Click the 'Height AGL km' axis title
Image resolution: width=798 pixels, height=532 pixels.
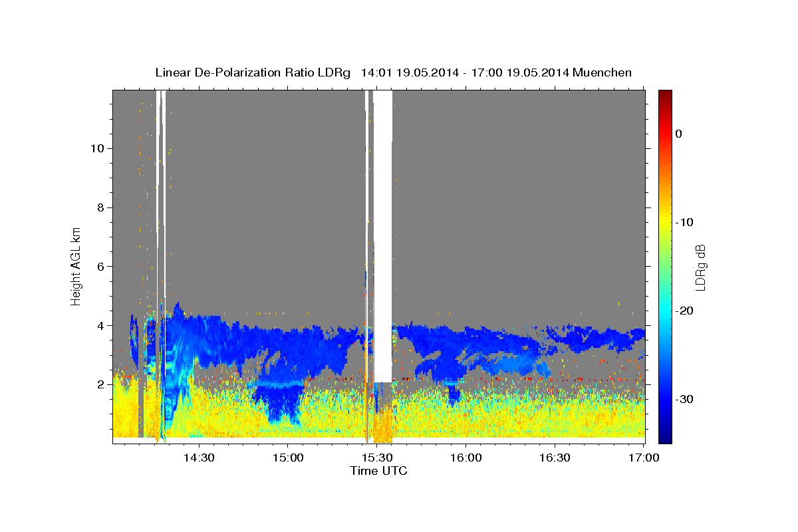click(x=76, y=266)
